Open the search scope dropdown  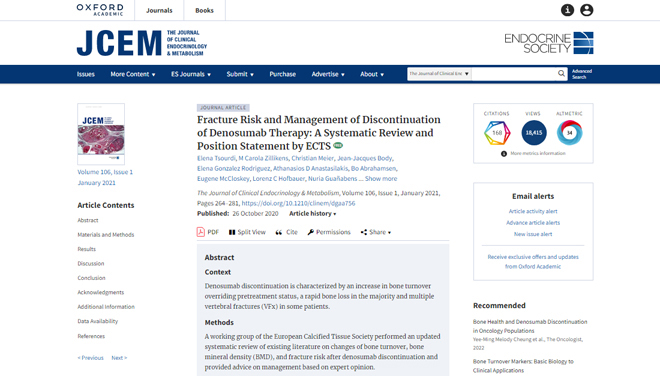tap(439, 74)
